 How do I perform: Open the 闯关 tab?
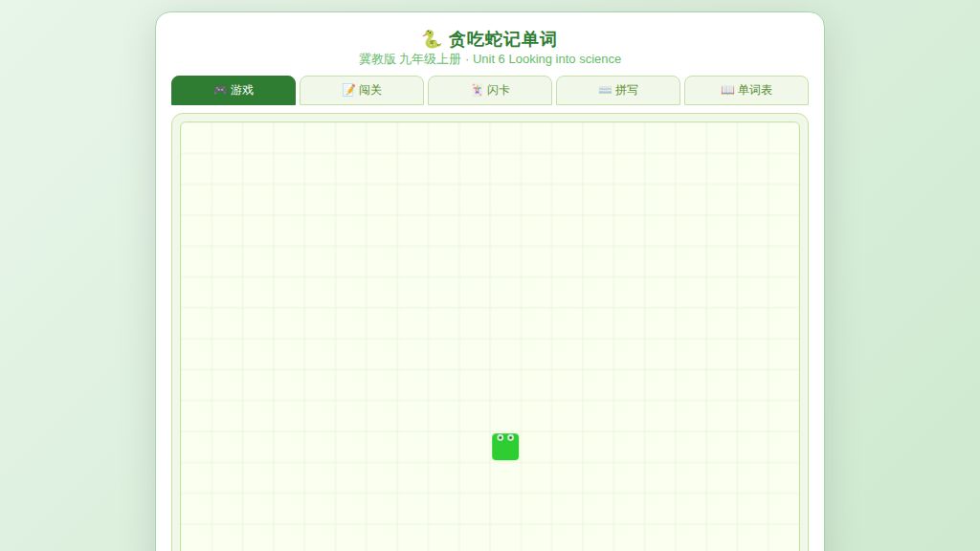point(361,90)
